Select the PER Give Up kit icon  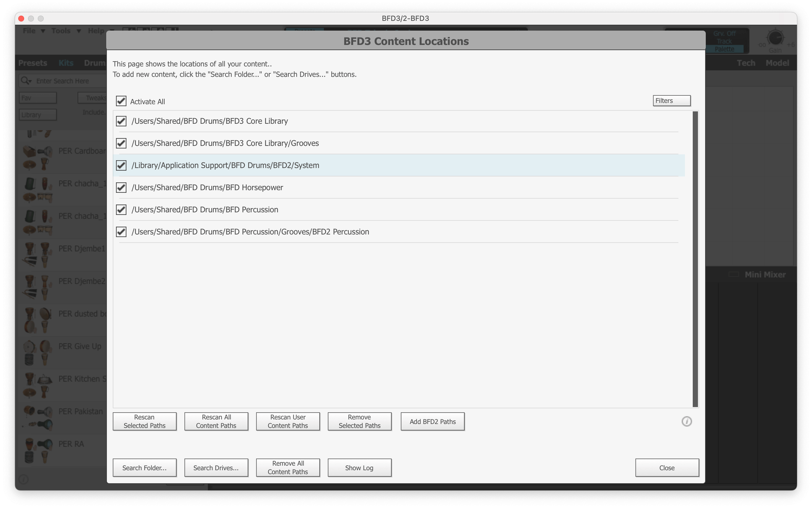(38, 353)
